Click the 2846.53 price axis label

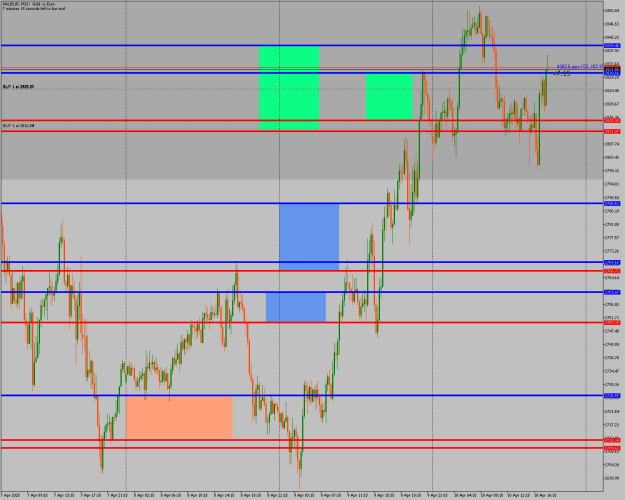(x=612, y=24)
